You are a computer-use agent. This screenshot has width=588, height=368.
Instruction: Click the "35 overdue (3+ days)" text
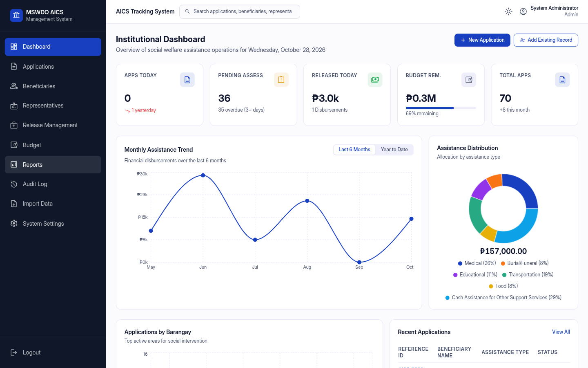point(241,110)
